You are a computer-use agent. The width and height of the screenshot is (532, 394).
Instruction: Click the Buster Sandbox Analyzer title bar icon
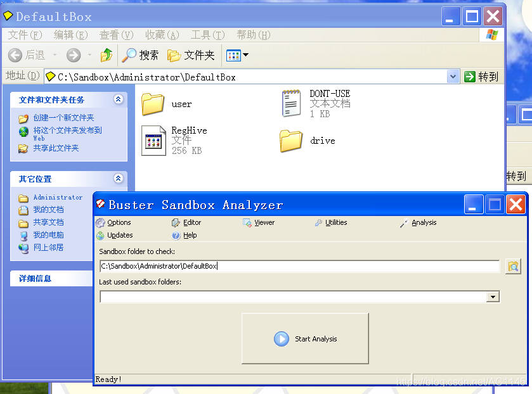[100, 204]
